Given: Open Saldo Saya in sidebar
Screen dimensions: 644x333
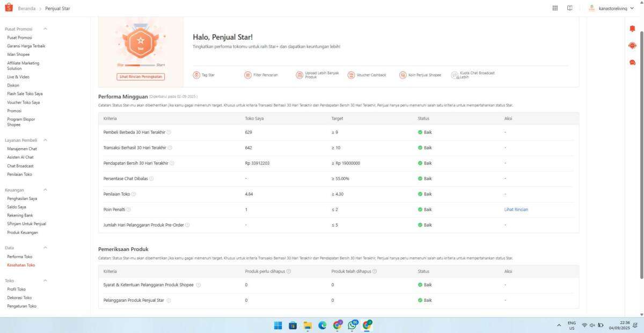Looking at the screenshot, I should click(17, 207).
